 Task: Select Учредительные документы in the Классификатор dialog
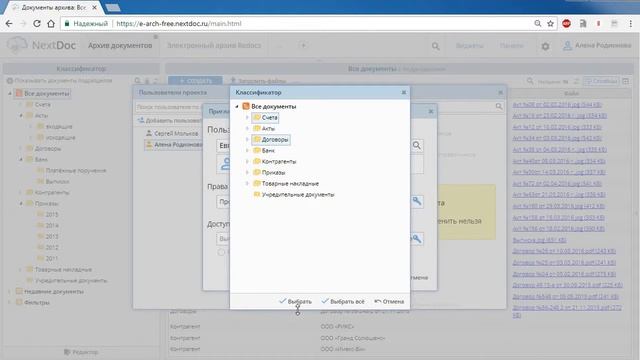coord(294,195)
